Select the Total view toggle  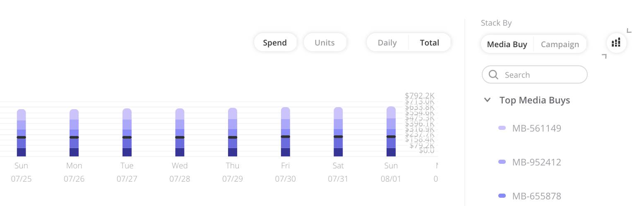click(x=430, y=43)
